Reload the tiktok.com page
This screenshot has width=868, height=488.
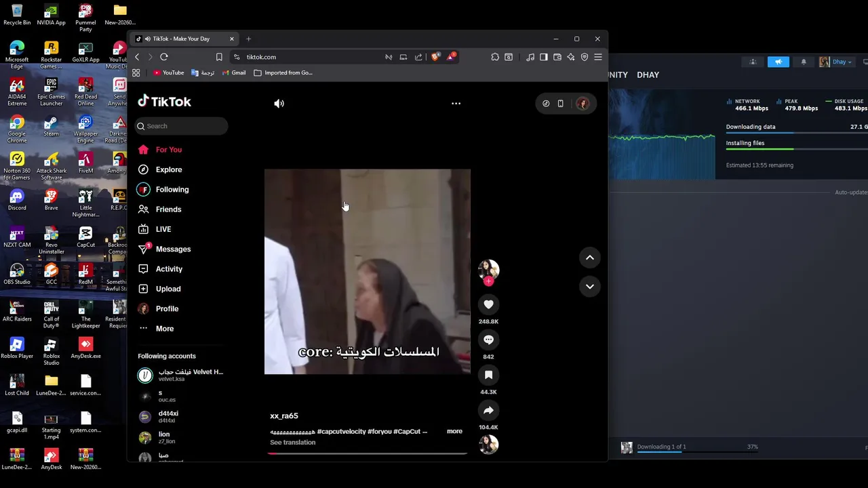164,57
